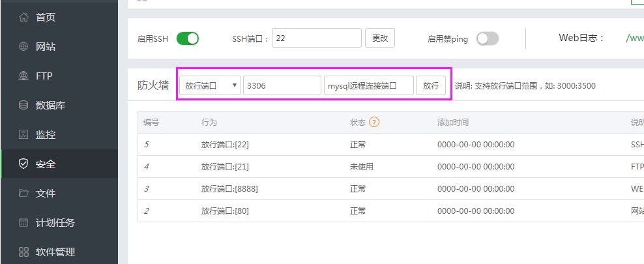Click the firewall port field showing 3306

tap(282, 85)
